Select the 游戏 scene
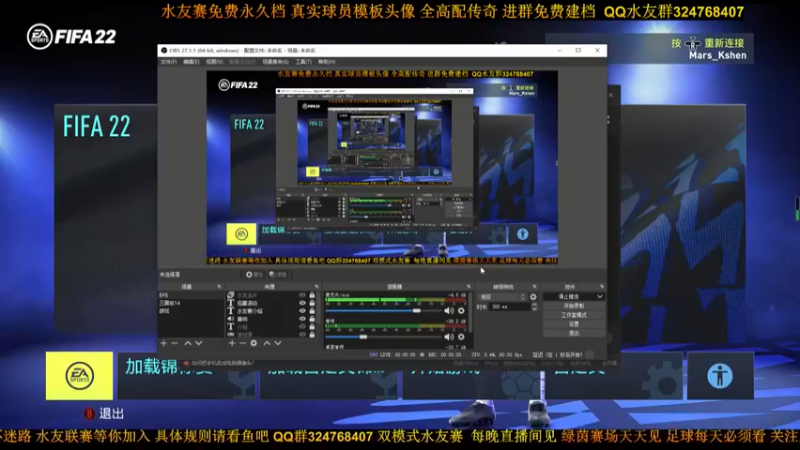Screen dimensions: 800x450 click(190, 311)
